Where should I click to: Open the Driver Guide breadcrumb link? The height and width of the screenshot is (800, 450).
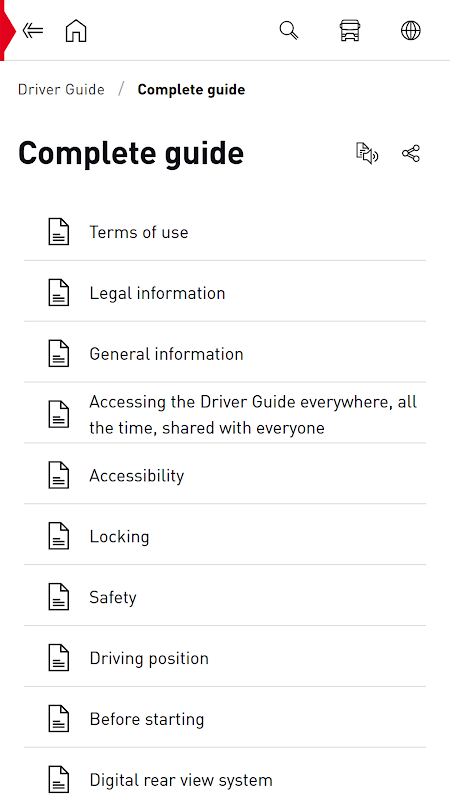click(61, 90)
